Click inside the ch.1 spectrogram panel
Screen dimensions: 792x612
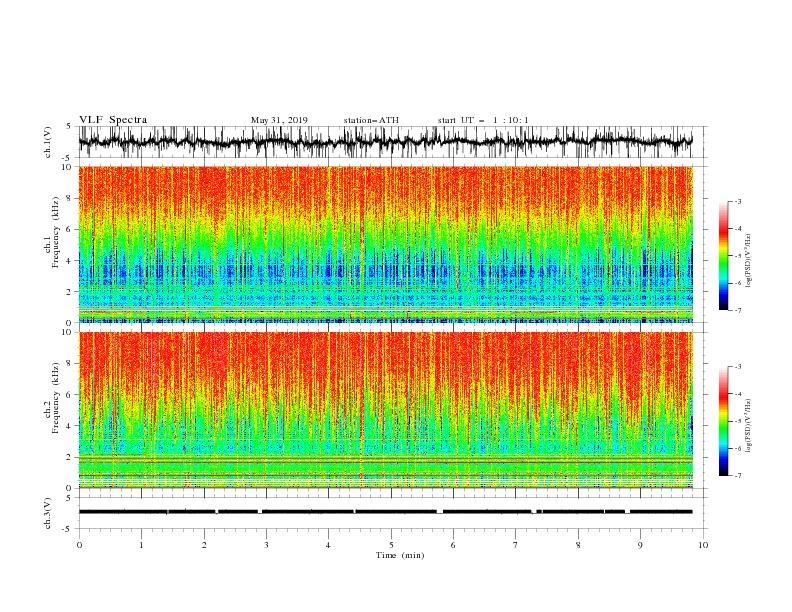385,244
